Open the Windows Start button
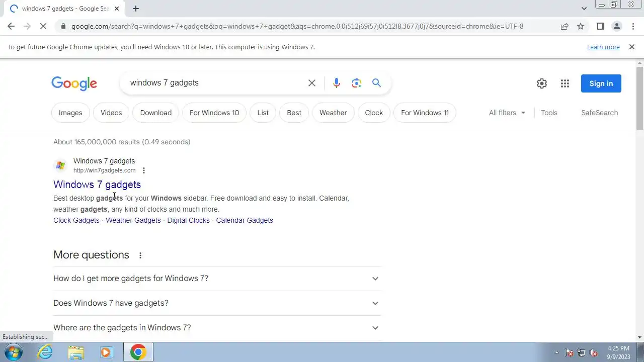The image size is (644, 362). point(13,352)
